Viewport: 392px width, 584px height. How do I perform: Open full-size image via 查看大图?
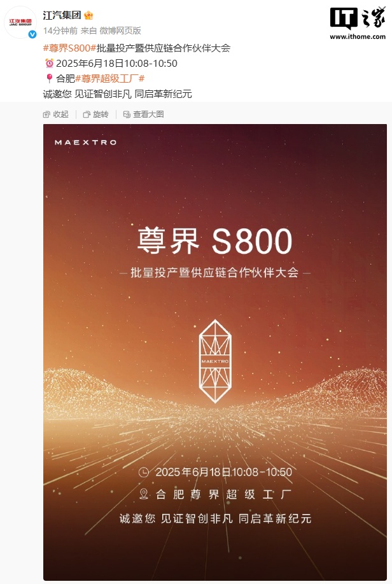coord(143,115)
